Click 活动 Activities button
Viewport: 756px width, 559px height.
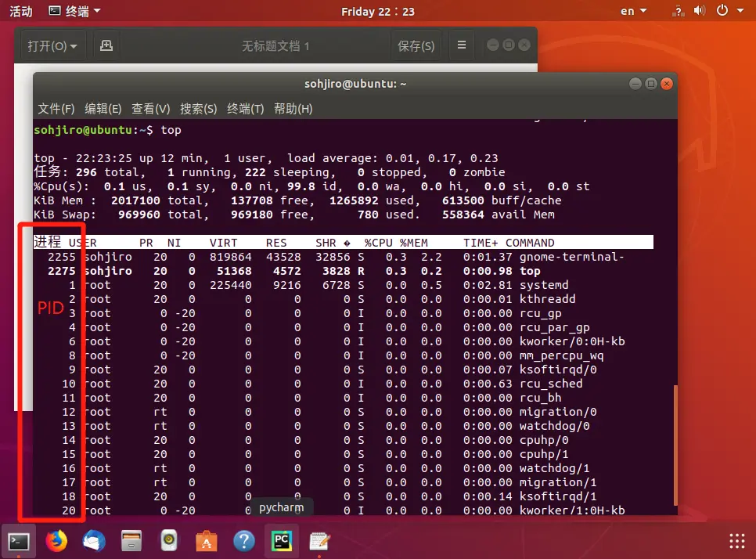21,11
